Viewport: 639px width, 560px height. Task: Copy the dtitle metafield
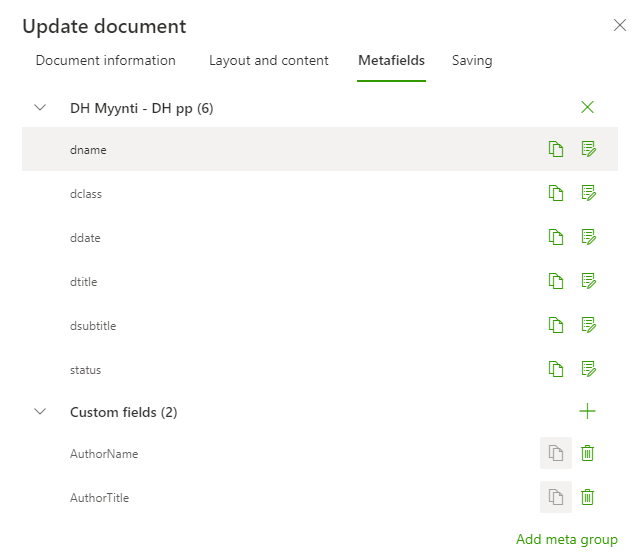(x=556, y=281)
